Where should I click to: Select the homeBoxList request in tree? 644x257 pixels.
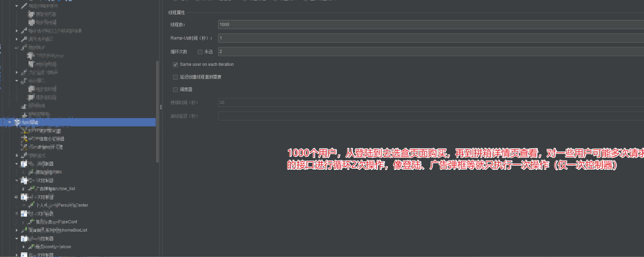(x=58, y=230)
